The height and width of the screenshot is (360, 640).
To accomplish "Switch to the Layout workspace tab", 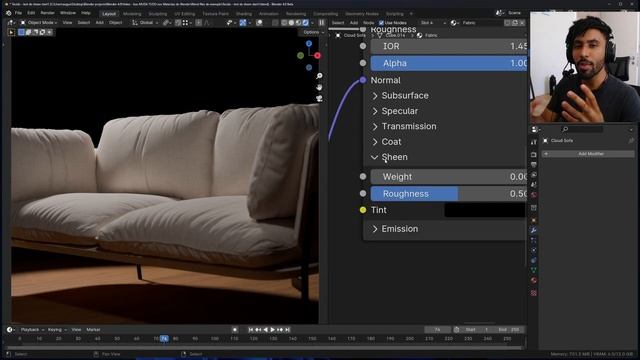I will [109, 13].
